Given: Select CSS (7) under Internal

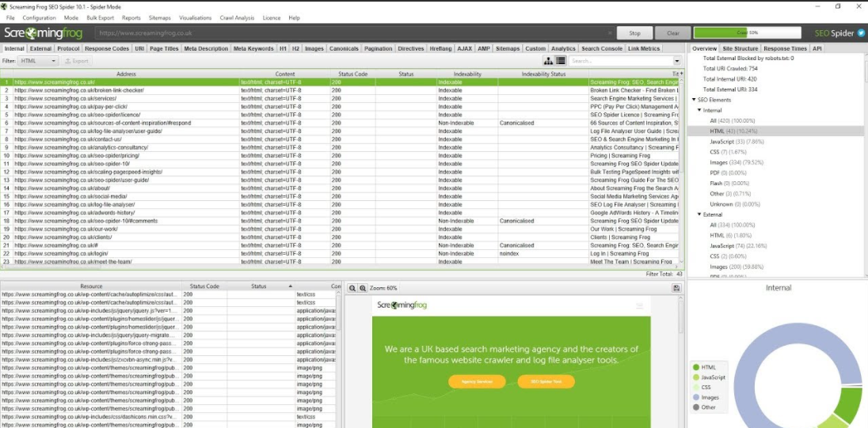Looking at the screenshot, I should click(728, 152).
